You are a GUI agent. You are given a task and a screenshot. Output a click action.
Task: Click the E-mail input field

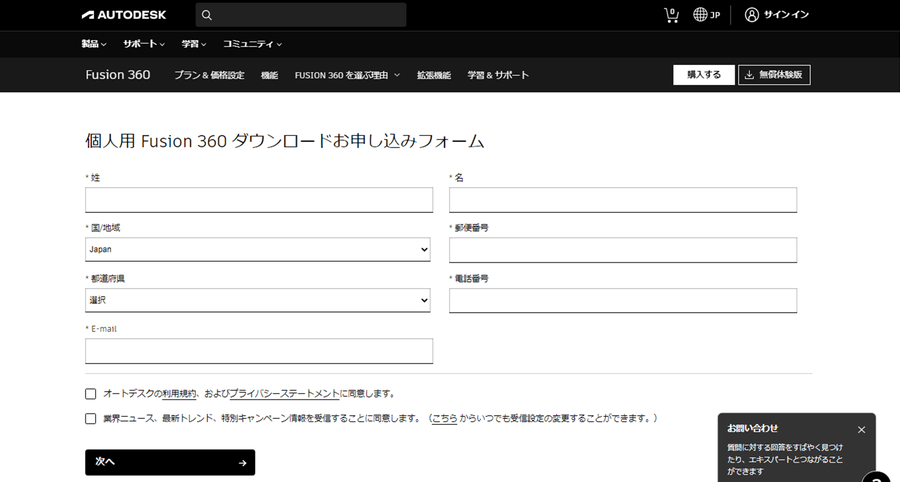(259, 351)
